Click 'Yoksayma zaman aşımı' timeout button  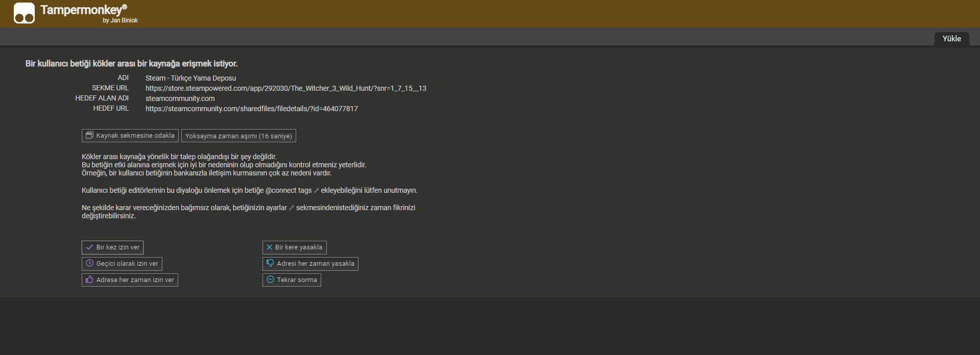[238, 136]
